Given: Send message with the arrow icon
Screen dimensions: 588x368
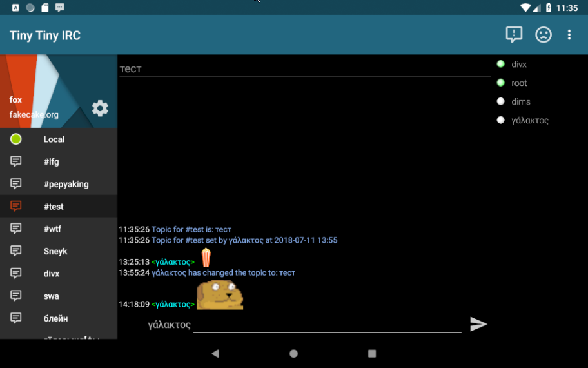Looking at the screenshot, I should click(478, 324).
